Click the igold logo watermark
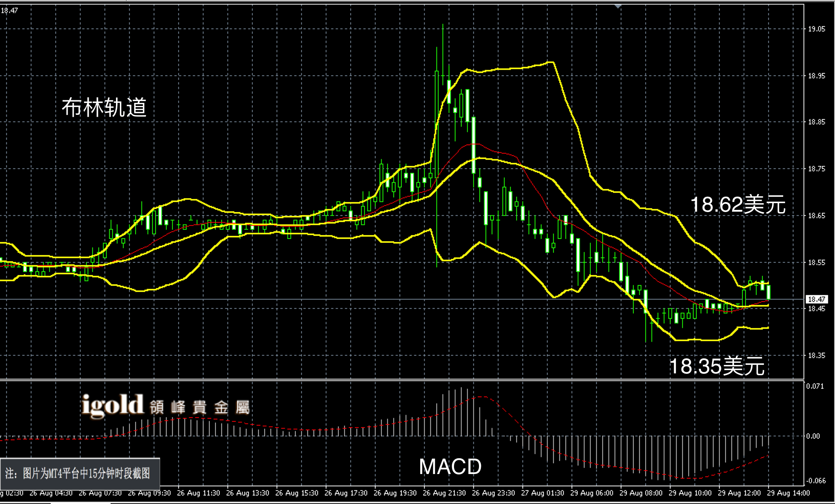The image size is (835, 504). 112,405
